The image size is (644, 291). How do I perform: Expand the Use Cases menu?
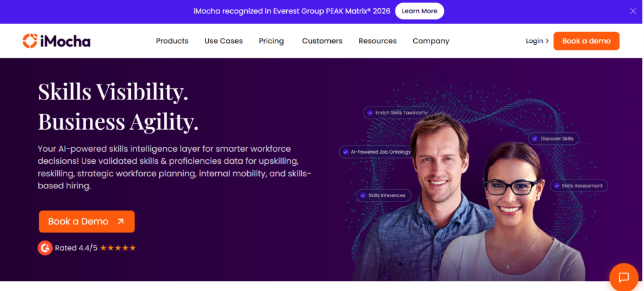coord(223,41)
